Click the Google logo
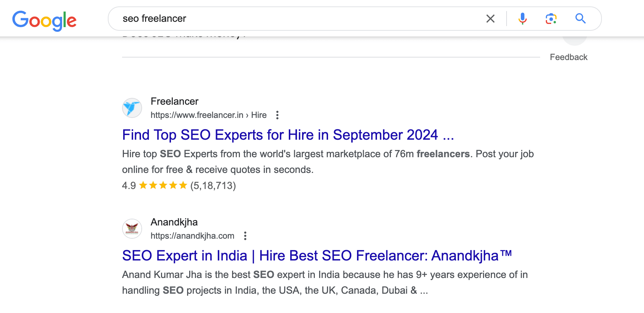 coord(44,20)
